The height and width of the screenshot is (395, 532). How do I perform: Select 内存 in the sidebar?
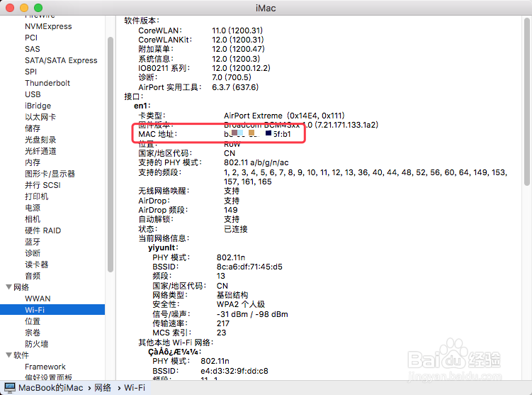point(33,162)
